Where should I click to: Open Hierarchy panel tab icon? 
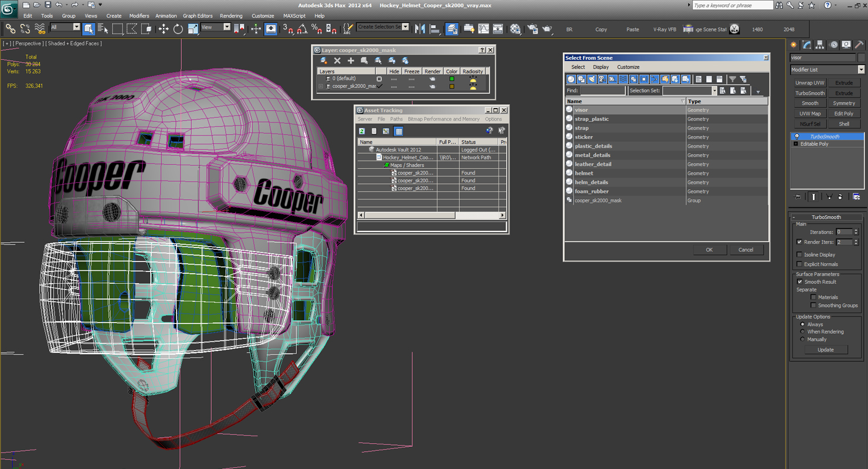click(820, 45)
